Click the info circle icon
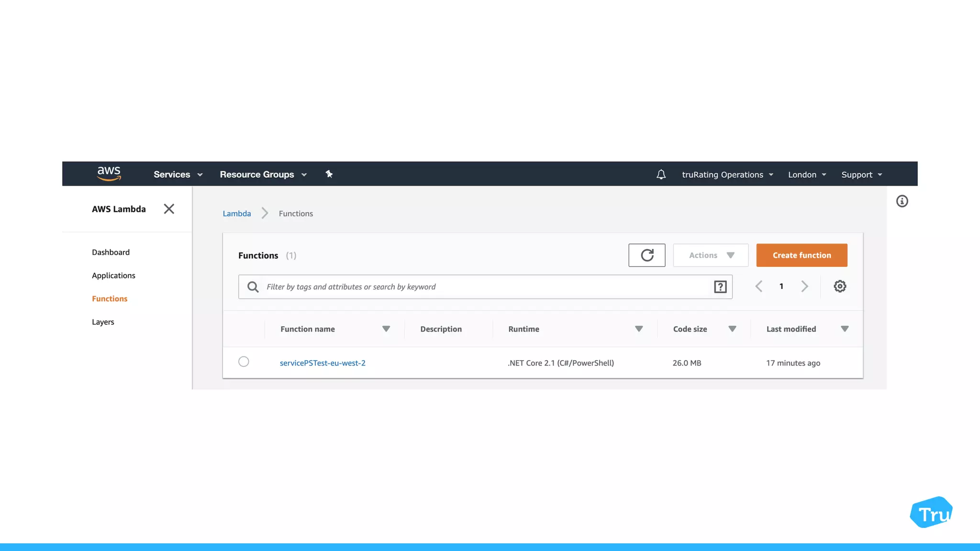980x551 pixels. pyautogui.click(x=902, y=201)
